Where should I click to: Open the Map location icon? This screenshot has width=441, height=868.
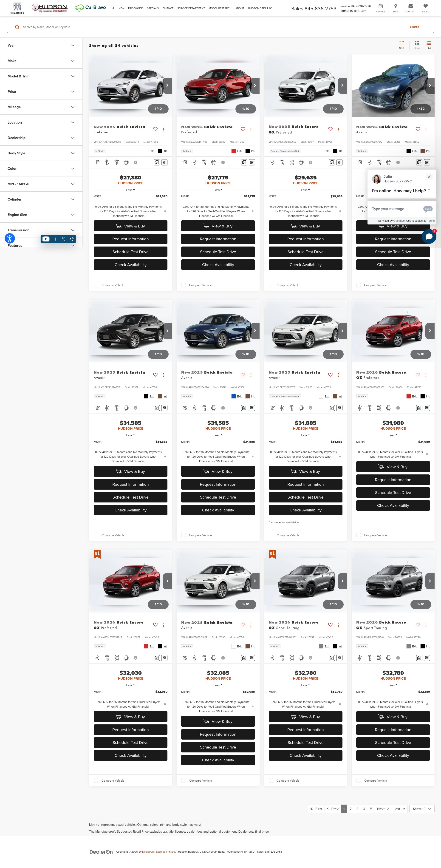(x=396, y=8)
